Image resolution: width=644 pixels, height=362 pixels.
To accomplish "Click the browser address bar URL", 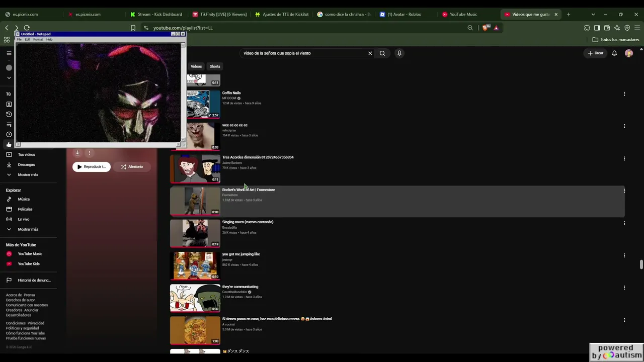I will click(x=183, y=28).
